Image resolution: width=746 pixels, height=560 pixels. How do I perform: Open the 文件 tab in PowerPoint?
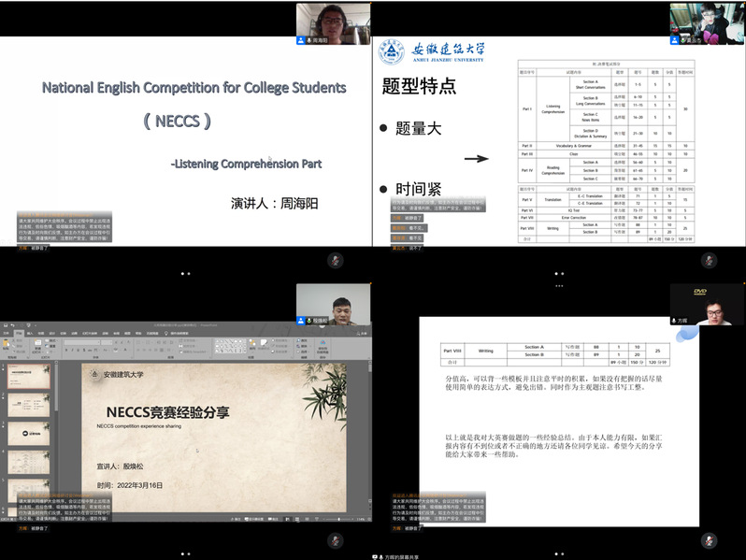(x=6, y=332)
